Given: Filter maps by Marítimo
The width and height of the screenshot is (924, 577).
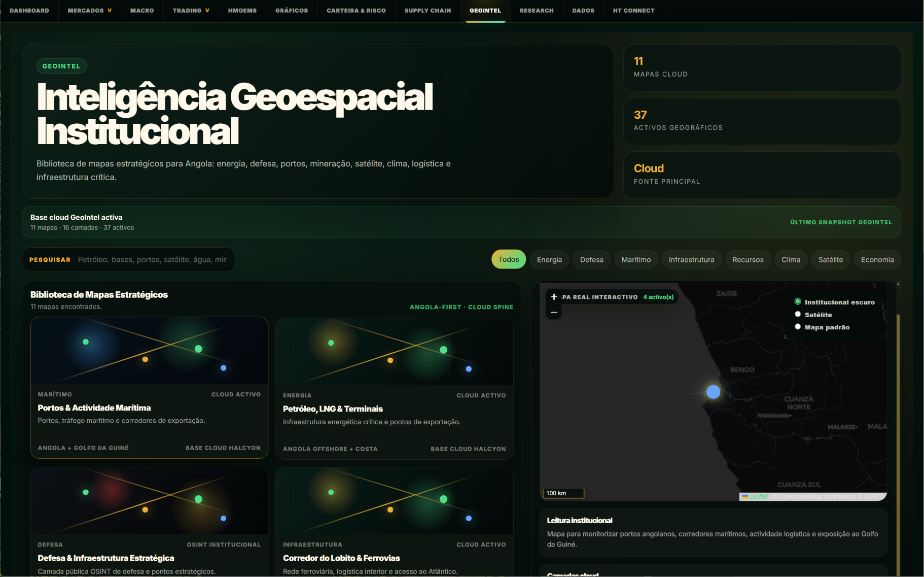Looking at the screenshot, I should coord(636,259).
